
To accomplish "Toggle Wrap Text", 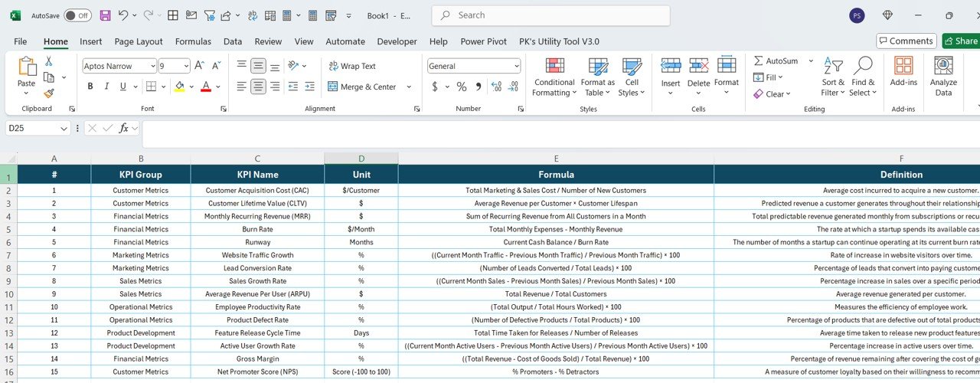I will tap(352, 66).
